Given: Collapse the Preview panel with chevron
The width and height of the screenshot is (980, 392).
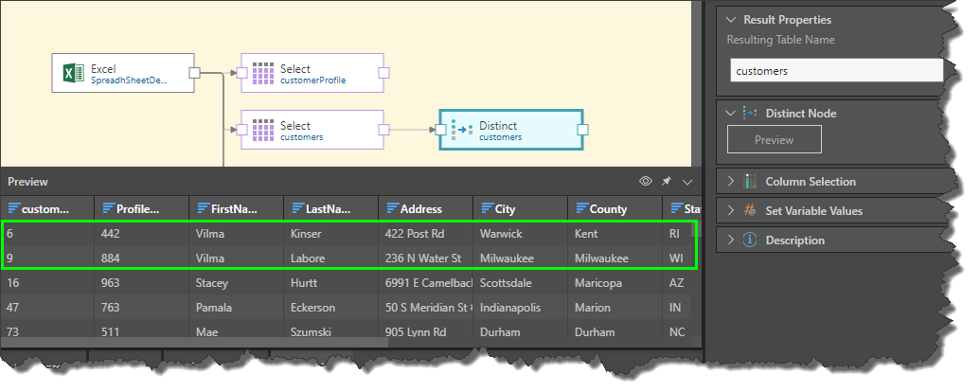Looking at the screenshot, I should pyautogui.click(x=687, y=181).
